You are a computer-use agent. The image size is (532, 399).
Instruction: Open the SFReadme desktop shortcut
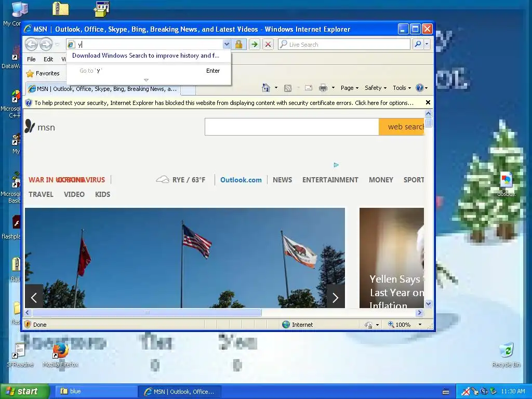(20, 354)
